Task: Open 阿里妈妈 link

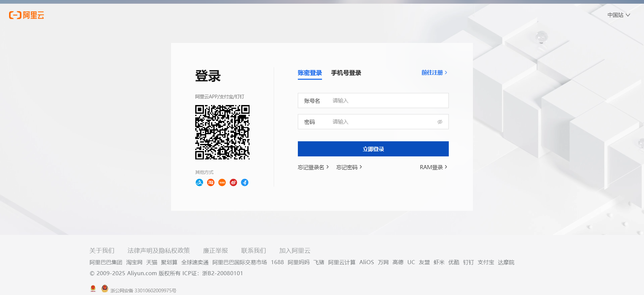Action: click(x=299, y=262)
